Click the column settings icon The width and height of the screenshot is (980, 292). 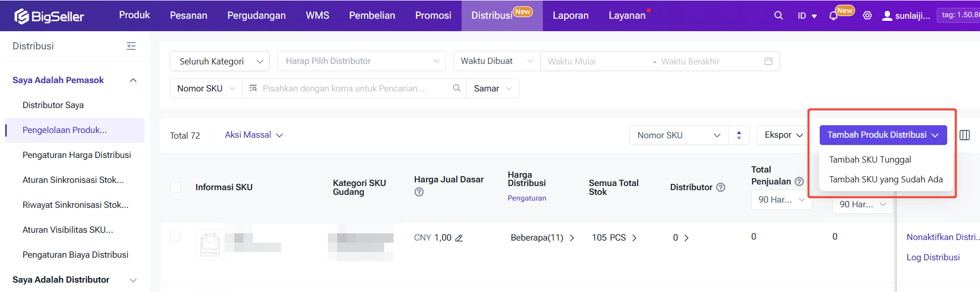(964, 135)
